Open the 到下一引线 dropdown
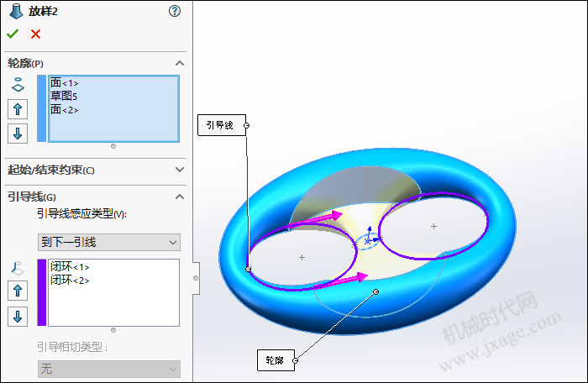 tap(108, 243)
